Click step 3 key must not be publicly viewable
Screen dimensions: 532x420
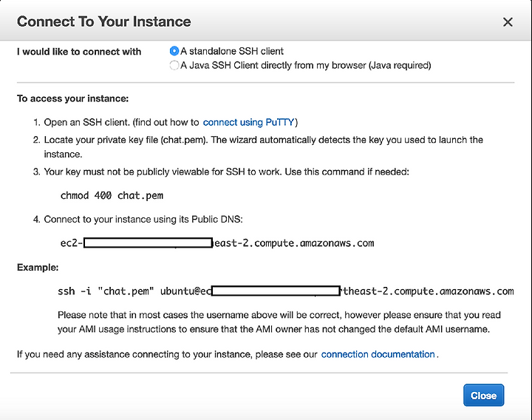click(226, 172)
